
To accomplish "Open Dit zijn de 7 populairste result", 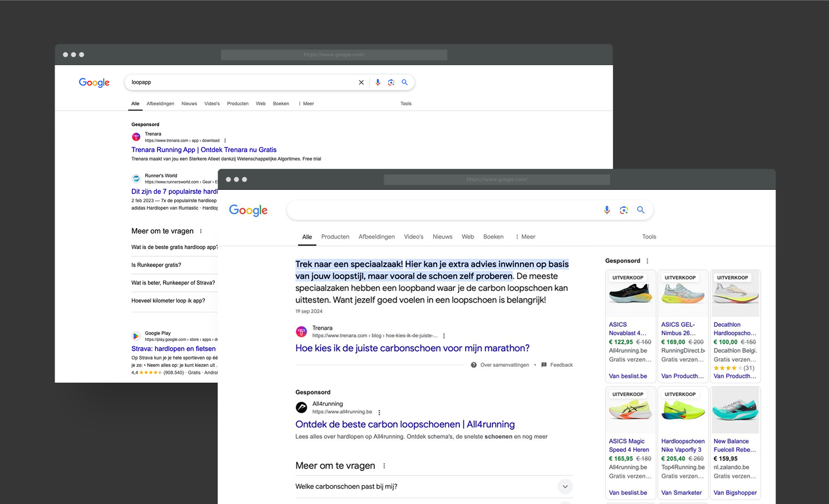I will click(174, 192).
